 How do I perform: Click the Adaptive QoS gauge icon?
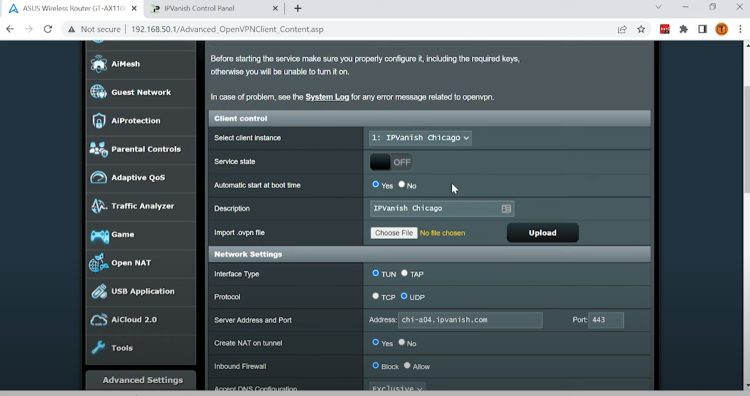point(99,177)
